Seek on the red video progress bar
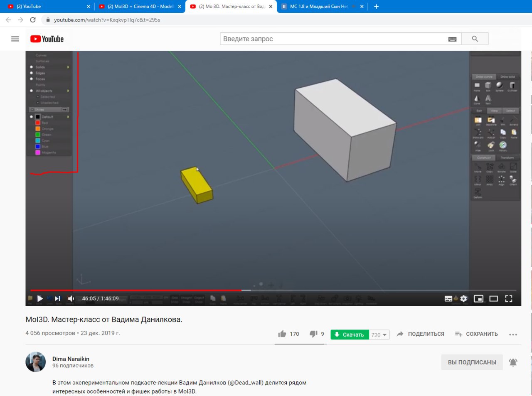Image resolution: width=532 pixels, height=396 pixels. 135,290
